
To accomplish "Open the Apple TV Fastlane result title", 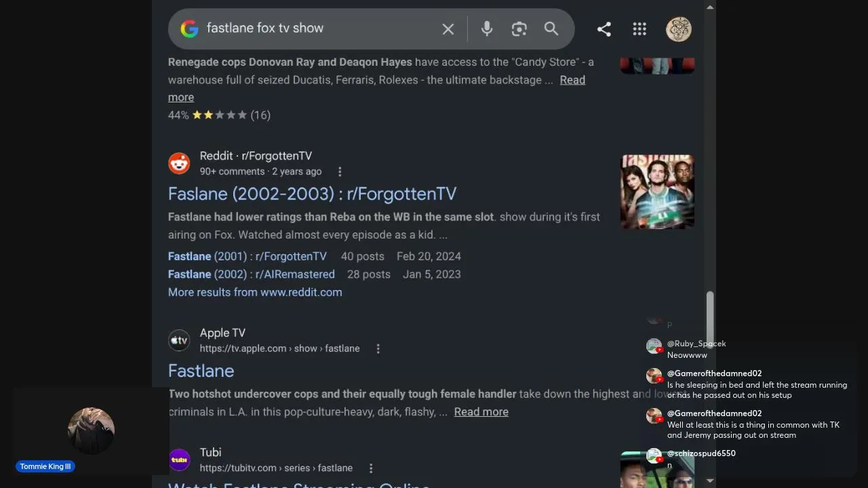I will click(201, 371).
